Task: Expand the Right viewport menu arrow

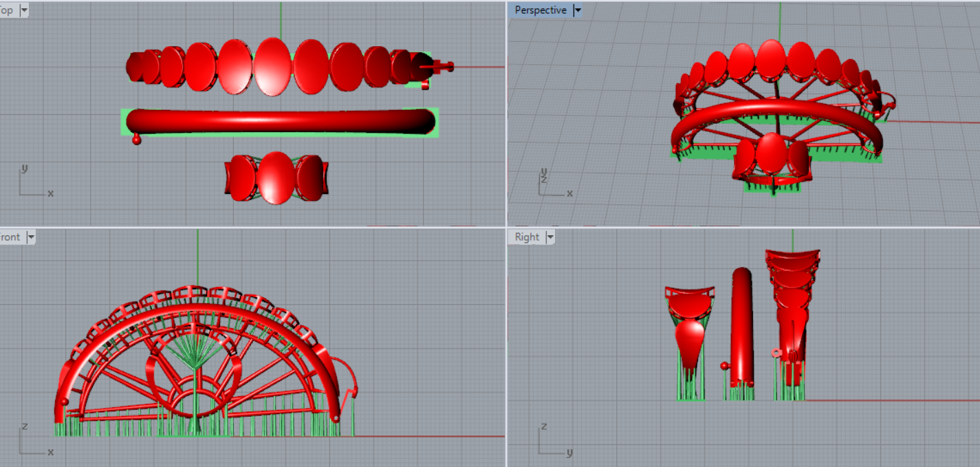Action: click(x=549, y=237)
